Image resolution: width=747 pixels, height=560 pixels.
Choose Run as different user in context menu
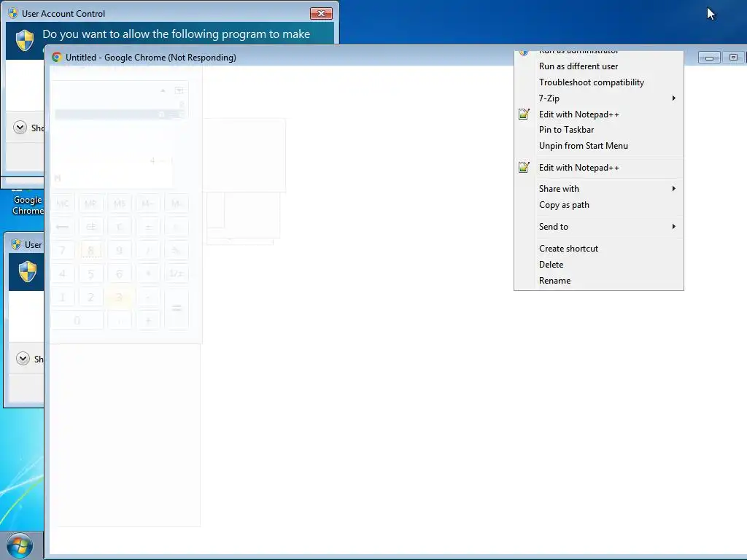tap(599, 66)
